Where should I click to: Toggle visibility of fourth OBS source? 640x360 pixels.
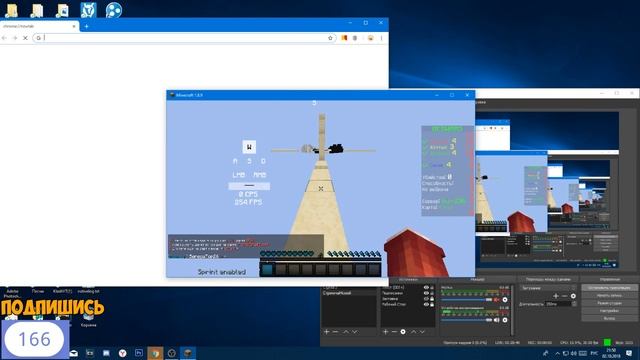[x=426, y=304]
